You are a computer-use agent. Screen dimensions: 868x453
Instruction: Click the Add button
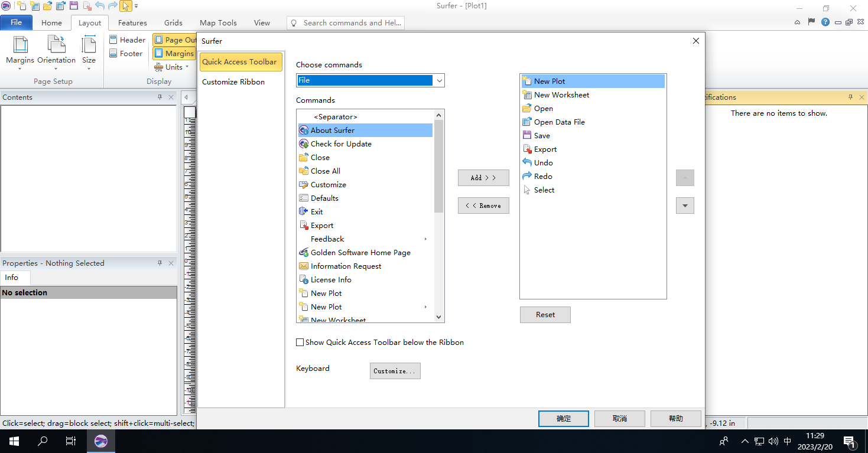[483, 178]
